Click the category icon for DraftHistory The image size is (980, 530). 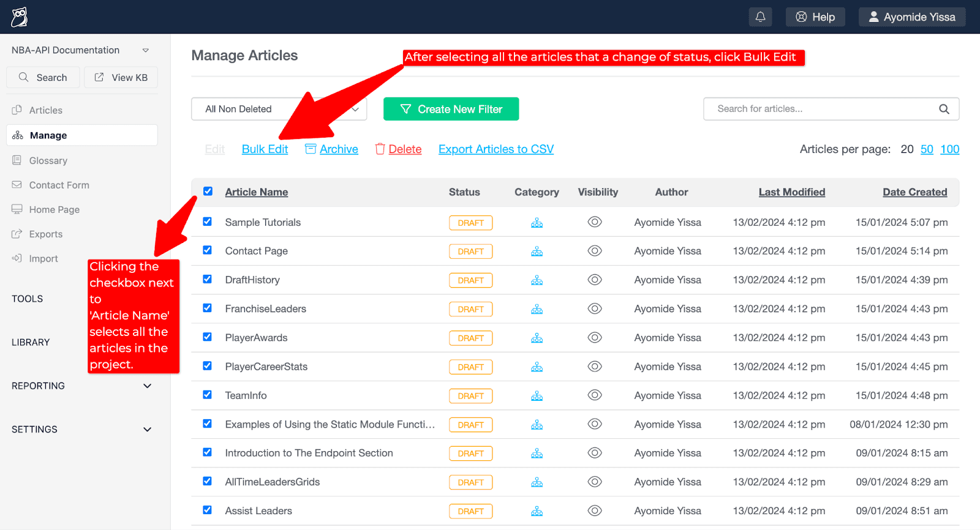click(537, 280)
